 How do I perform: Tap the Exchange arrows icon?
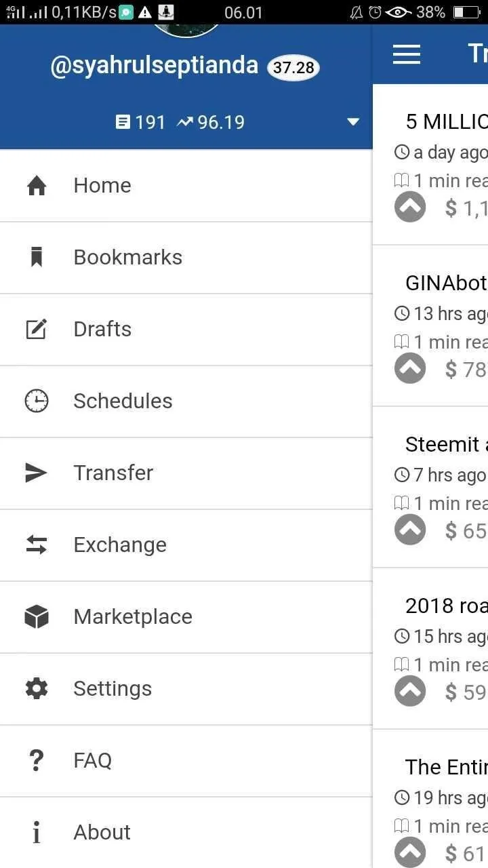[x=37, y=545]
